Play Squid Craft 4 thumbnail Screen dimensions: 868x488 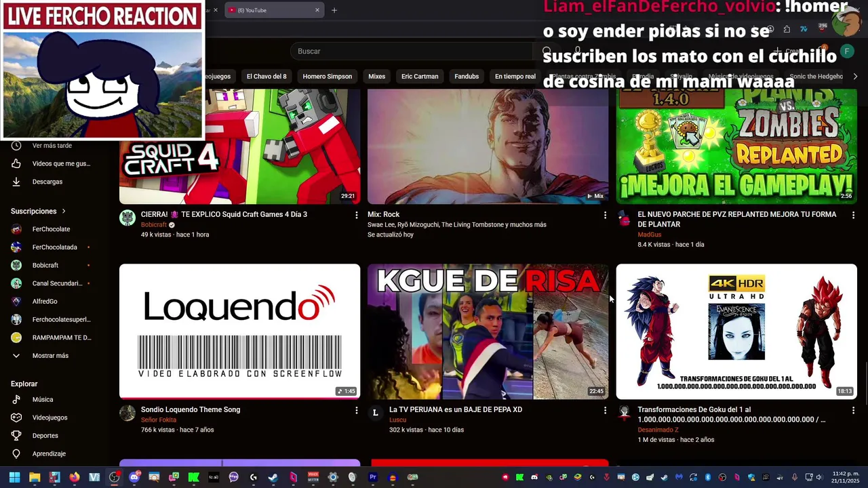240,146
